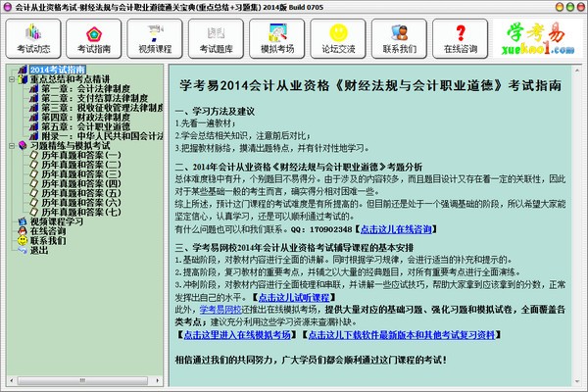Open 第一章：会计法律制度 chapter
The height and width of the screenshot is (392, 588).
coord(85,89)
